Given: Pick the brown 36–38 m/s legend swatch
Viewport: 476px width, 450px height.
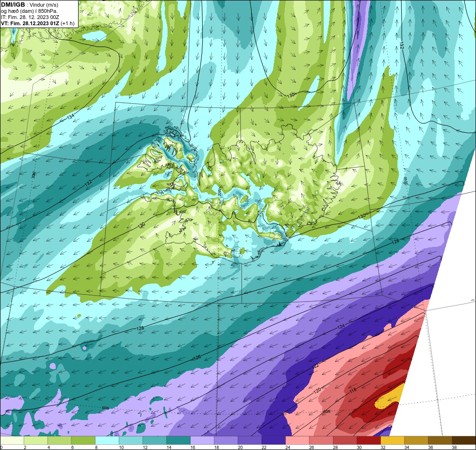Looking at the screenshot, I should [x=440, y=440].
